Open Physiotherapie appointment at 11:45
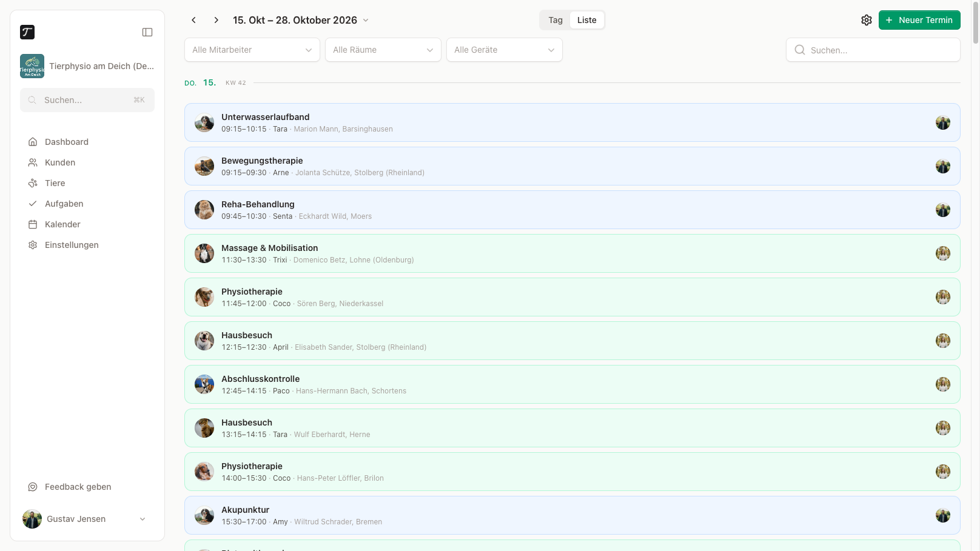Image resolution: width=980 pixels, height=551 pixels. 572,297
